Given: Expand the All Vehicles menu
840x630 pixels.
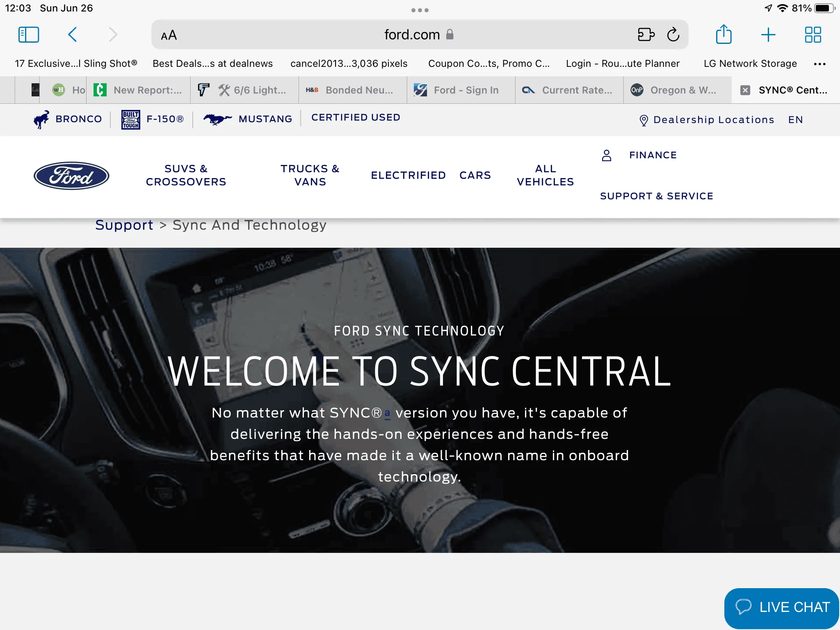Looking at the screenshot, I should pyautogui.click(x=545, y=175).
